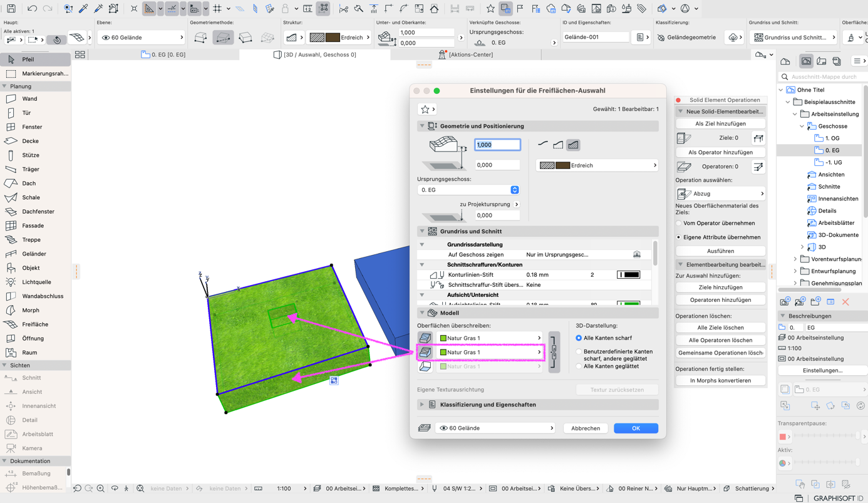
Task: Switch to 0. EG floor plan tab
Action: coord(163,54)
